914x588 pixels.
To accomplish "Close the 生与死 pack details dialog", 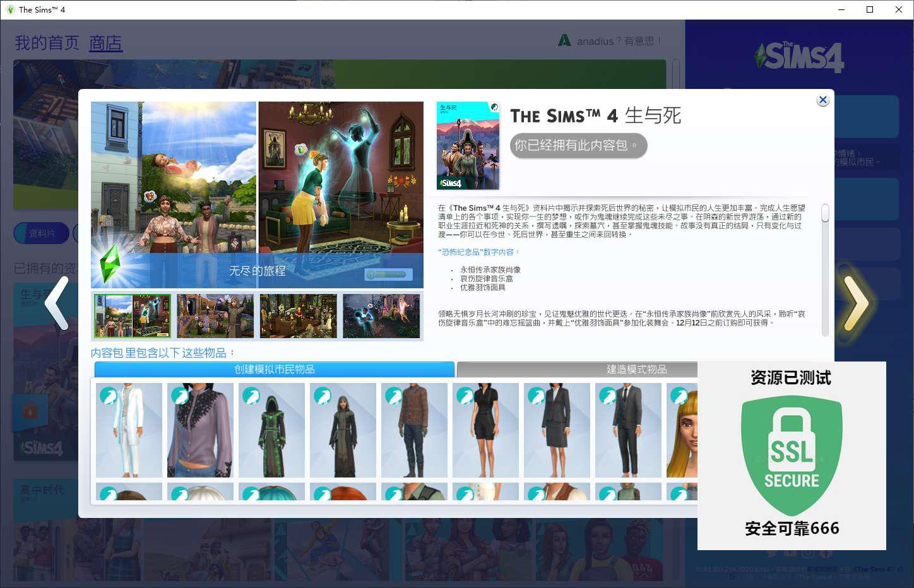I will (x=822, y=100).
